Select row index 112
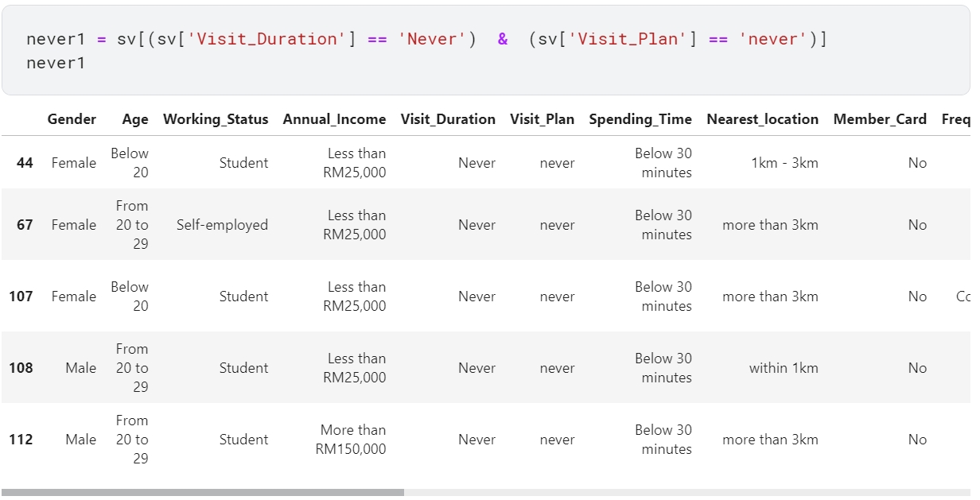Viewport: 980px width, 500px height. coord(21,440)
